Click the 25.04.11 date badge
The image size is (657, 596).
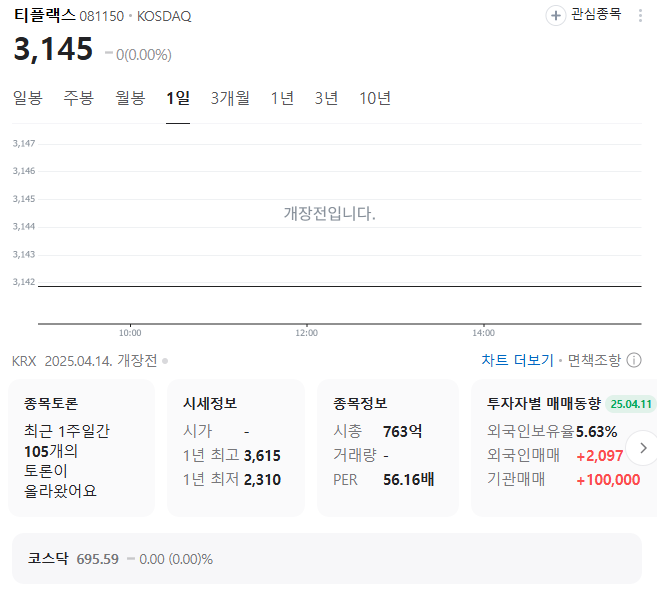(x=631, y=404)
